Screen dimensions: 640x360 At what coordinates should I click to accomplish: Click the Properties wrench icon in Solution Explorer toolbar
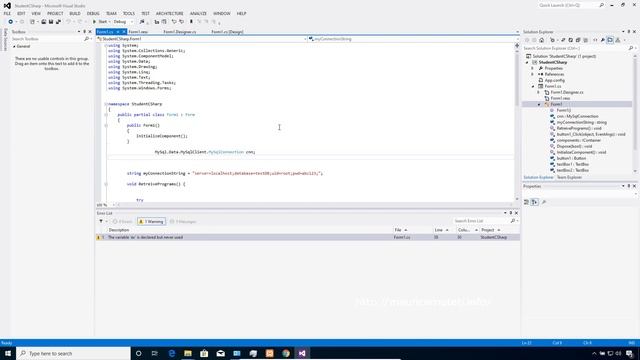[x=602, y=40]
